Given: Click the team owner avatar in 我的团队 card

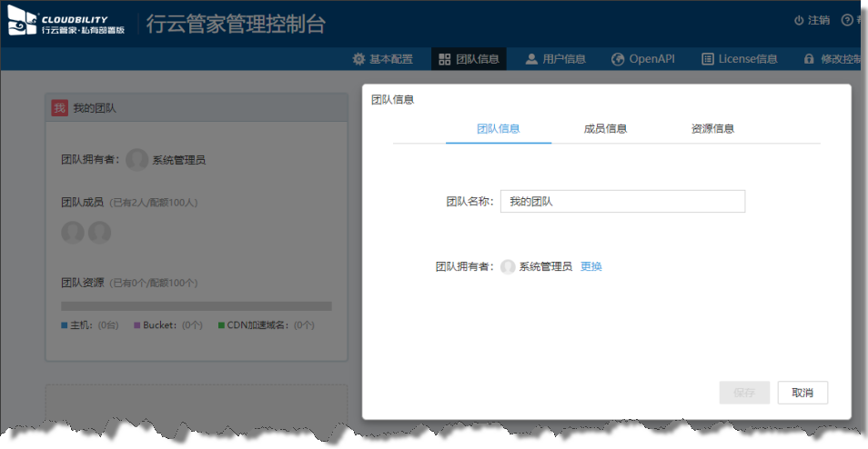Looking at the screenshot, I should (x=137, y=160).
